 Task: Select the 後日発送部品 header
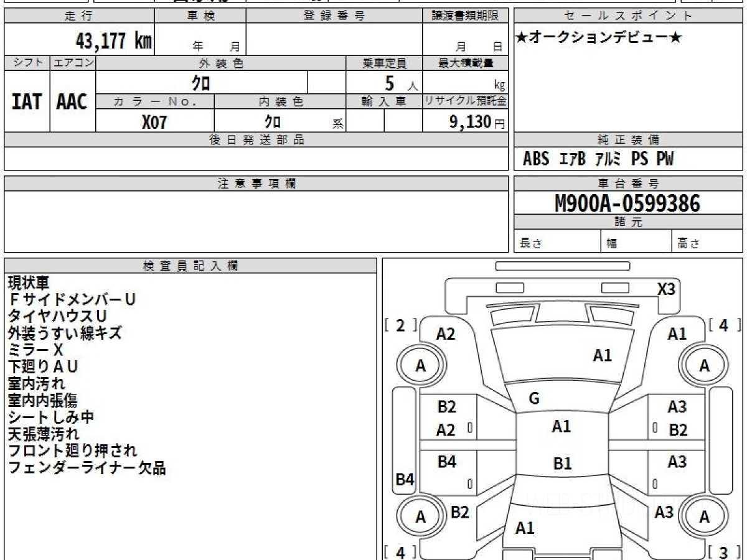tap(256, 140)
